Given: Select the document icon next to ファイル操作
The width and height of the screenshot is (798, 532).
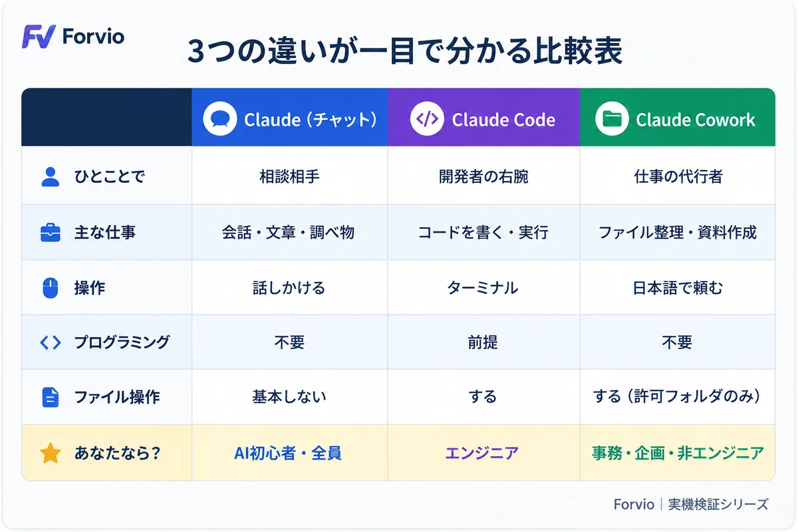Looking at the screenshot, I should [x=51, y=397].
